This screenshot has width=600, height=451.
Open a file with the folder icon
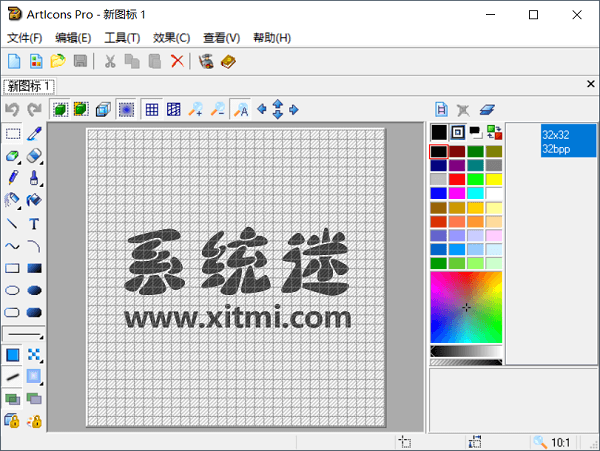click(x=58, y=61)
